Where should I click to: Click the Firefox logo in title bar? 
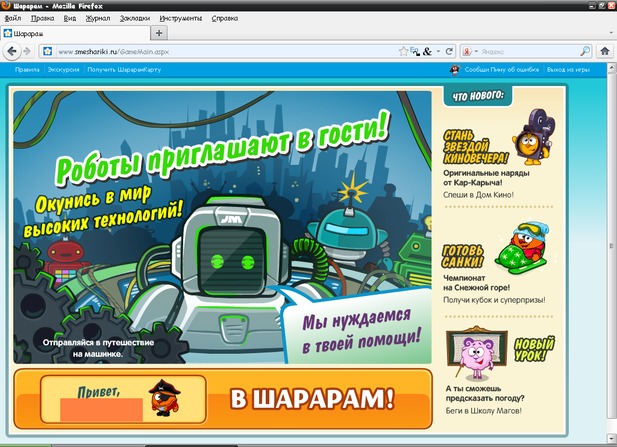pos(6,6)
